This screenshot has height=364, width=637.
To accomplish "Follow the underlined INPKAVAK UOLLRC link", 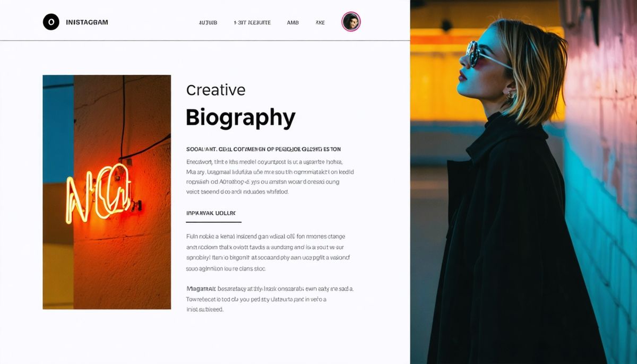I will click(211, 213).
